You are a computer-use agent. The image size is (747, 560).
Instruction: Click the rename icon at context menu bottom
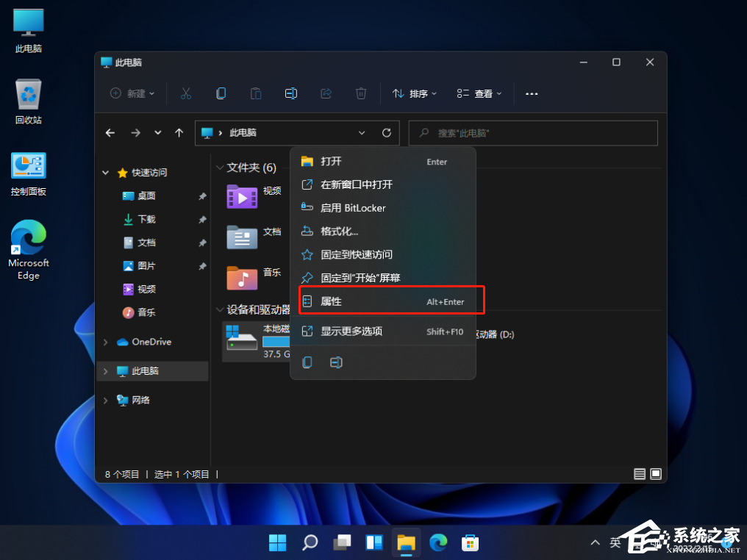point(336,362)
